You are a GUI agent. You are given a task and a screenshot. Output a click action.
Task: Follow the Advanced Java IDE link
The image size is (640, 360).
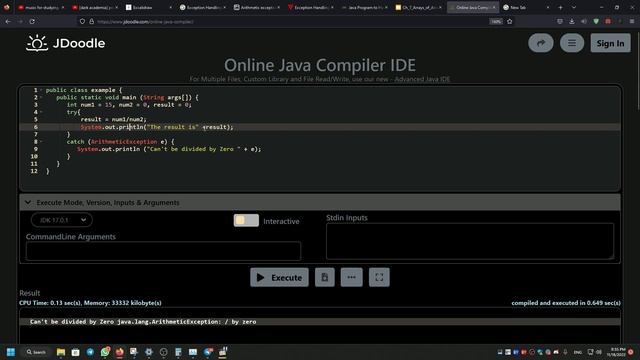[422, 79]
